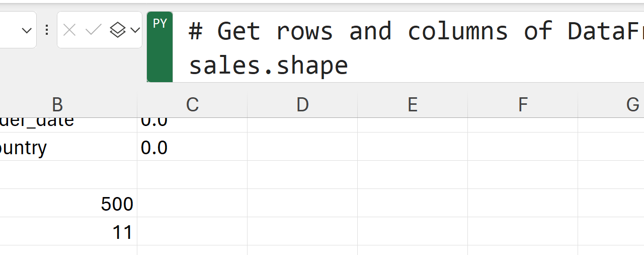Select the 0.0 cell beside the country row
Image resolution: width=644 pixels, height=255 pixels.
[192, 147]
